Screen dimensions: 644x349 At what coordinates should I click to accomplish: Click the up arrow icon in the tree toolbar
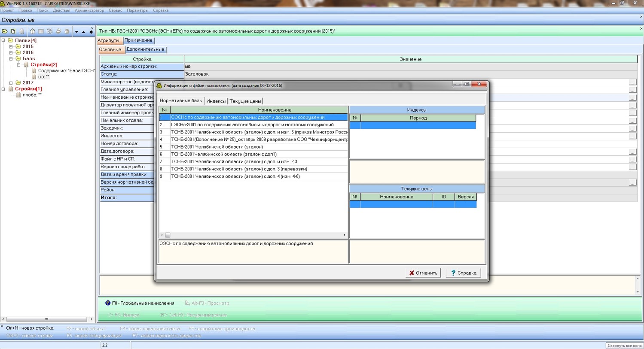[x=83, y=32]
